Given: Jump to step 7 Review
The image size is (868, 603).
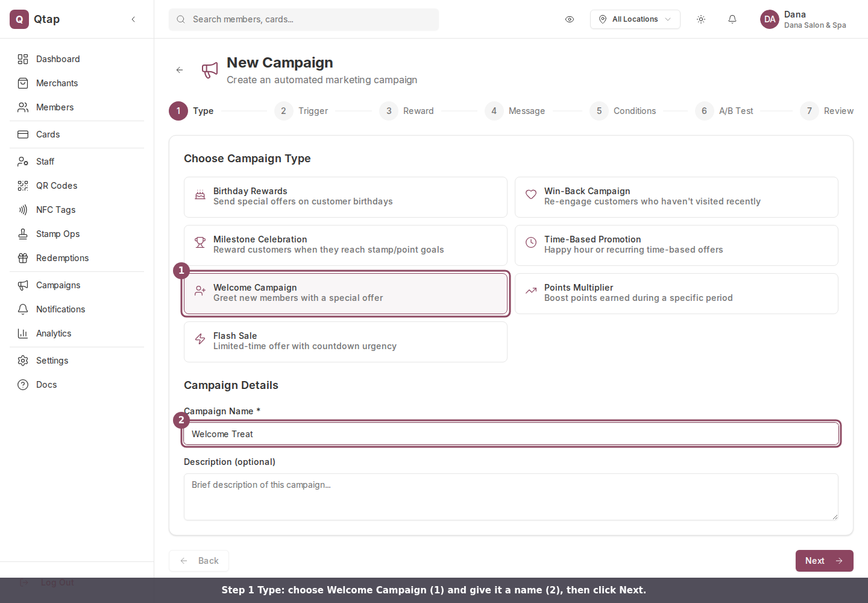Looking at the screenshot, I should [x=827, y=111].
